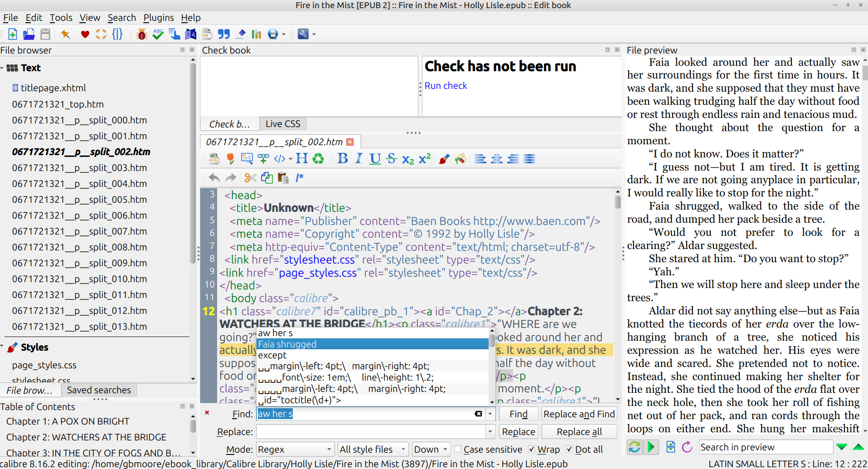Open the search Mode Regex dropdown
This screenshot has width=868, height=469.
pos(295,449)
